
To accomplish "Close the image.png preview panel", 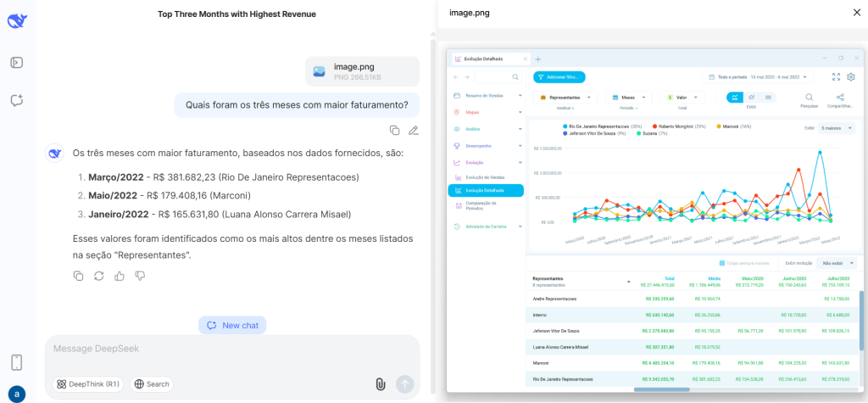I will point(854,13).
